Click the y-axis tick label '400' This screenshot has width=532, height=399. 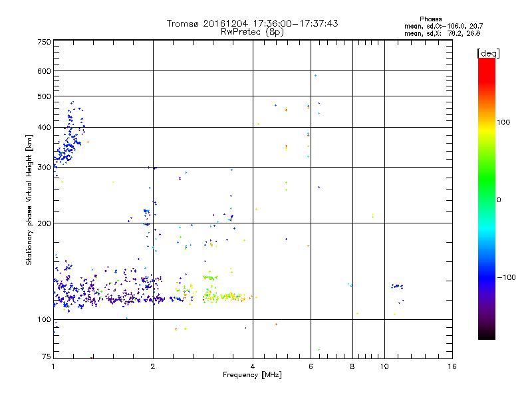click(x=44, y=128)
